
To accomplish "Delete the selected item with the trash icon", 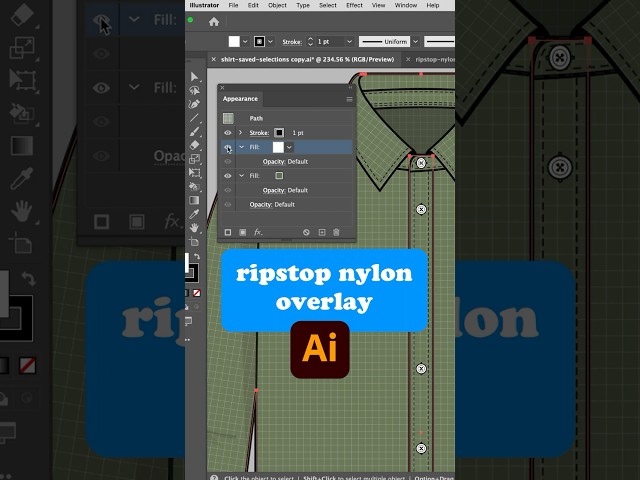I will [336, 232].
